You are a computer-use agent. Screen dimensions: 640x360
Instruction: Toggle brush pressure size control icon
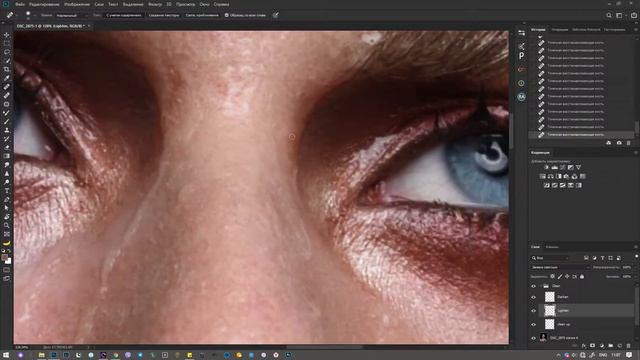(x=276, y=15)
